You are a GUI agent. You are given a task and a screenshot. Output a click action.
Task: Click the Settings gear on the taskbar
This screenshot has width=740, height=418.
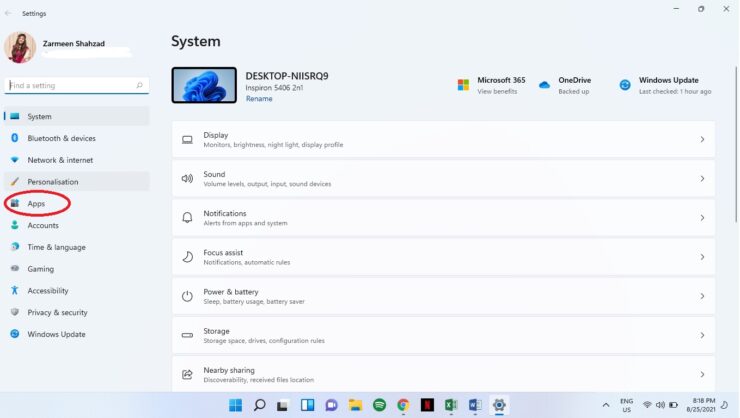tap(499, 405)
